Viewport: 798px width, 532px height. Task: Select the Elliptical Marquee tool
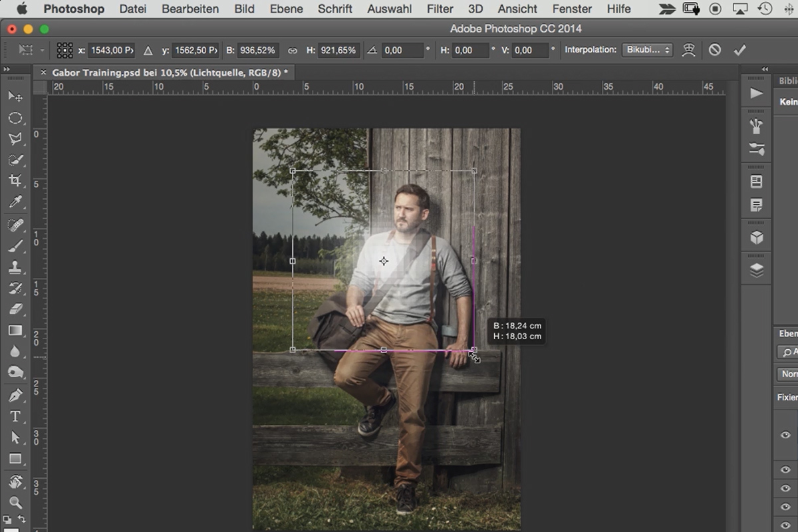tap(15, 118)
